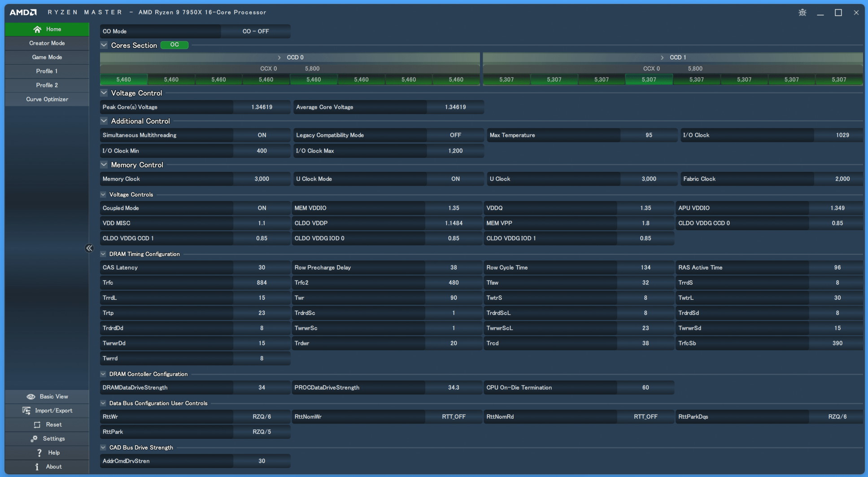
Task: Open the About page
Action: click(47, 467)
